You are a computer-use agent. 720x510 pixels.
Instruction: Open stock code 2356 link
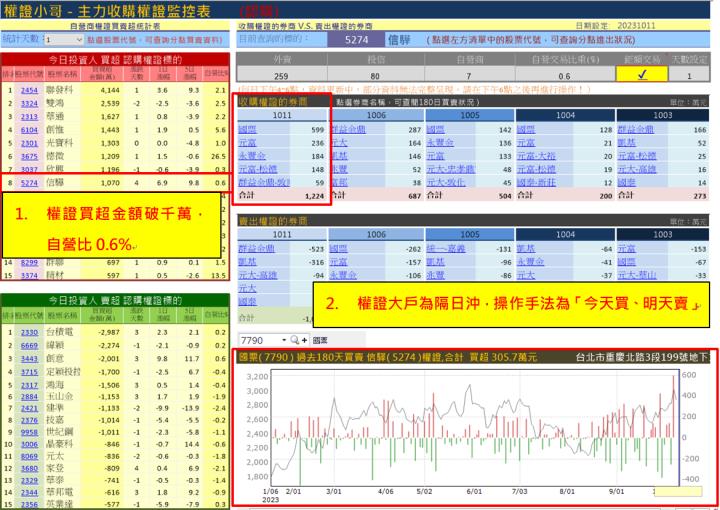29,504
